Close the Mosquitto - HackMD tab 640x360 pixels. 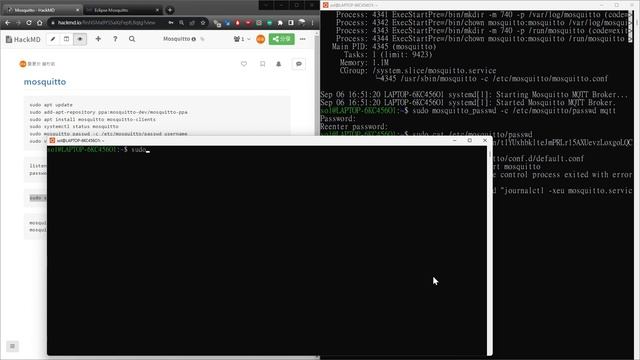78,10
